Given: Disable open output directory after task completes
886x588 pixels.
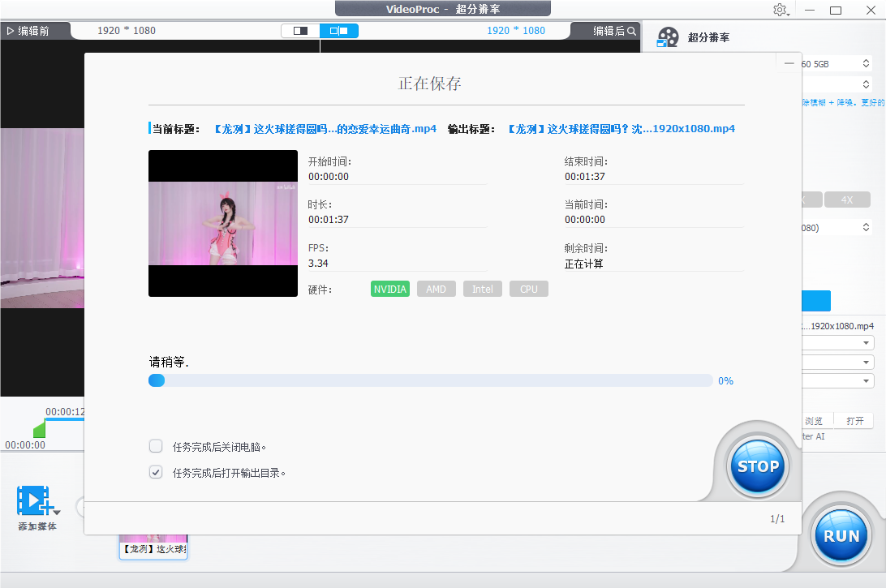Looking at the screenshot, I should (x=155, y=471).
